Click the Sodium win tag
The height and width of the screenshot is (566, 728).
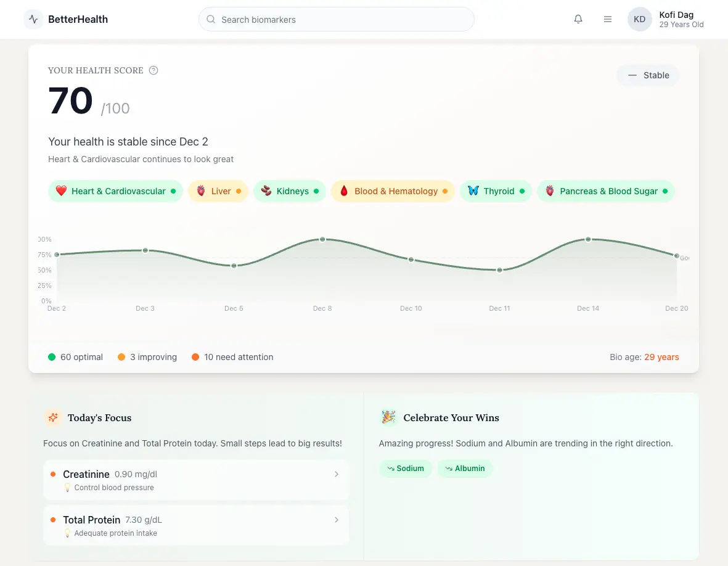coord(406,469)
